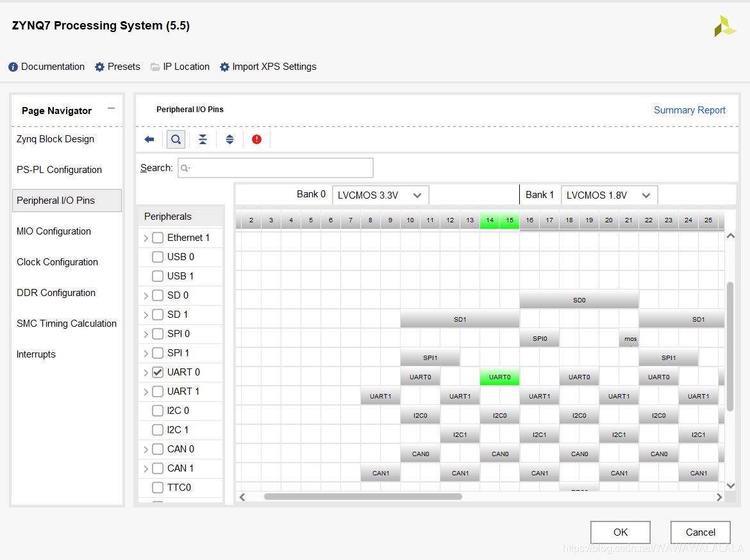Expand the SD 0 tree node

[x=146, y=296]
